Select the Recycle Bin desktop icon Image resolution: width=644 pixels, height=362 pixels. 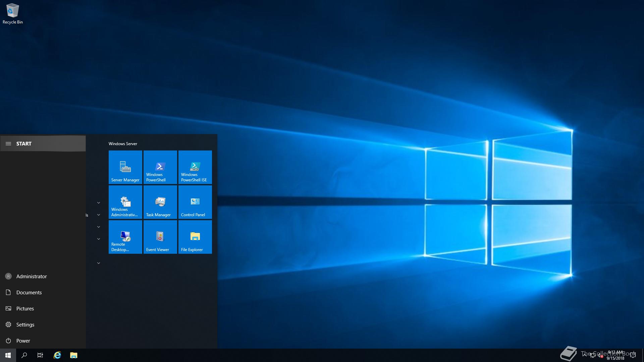(13, 14)
